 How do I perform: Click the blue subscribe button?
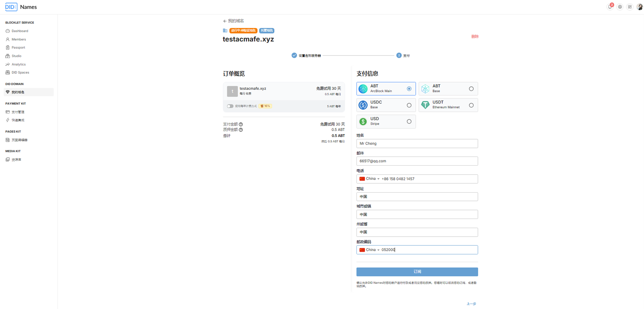pos(417,272)
